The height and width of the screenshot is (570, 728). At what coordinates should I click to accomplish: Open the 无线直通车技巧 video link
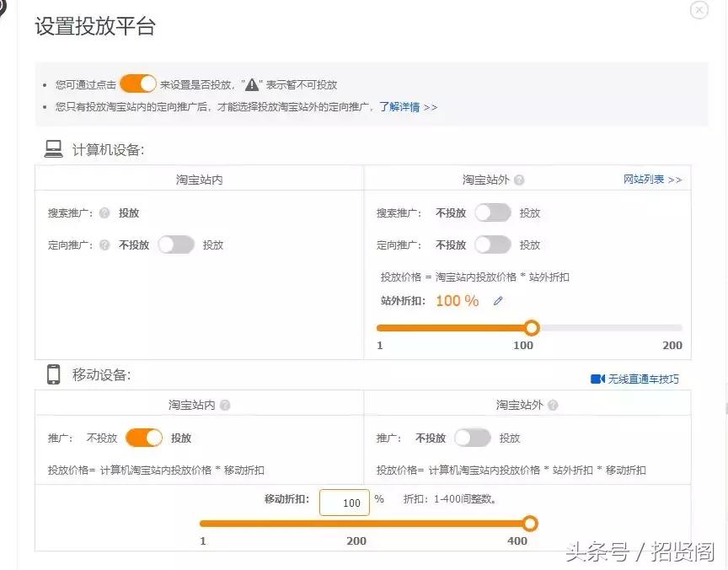pos(644,379)
